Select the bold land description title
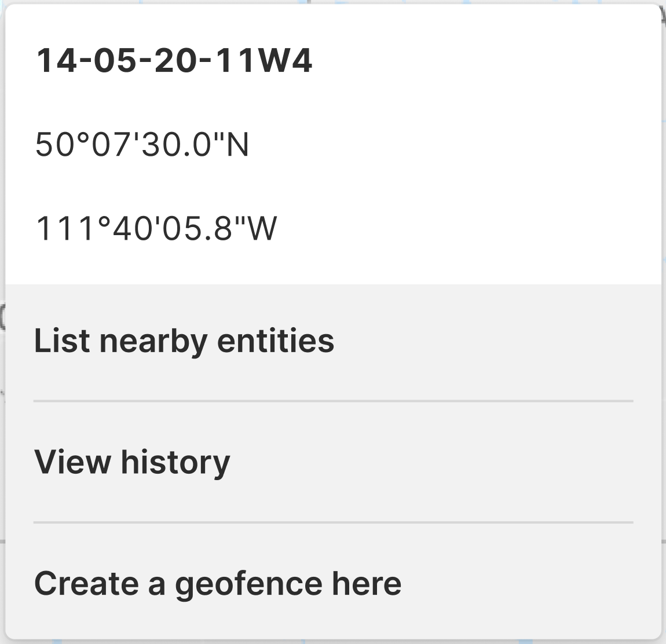This screenshot has height=644, width=666. [174, 61]
